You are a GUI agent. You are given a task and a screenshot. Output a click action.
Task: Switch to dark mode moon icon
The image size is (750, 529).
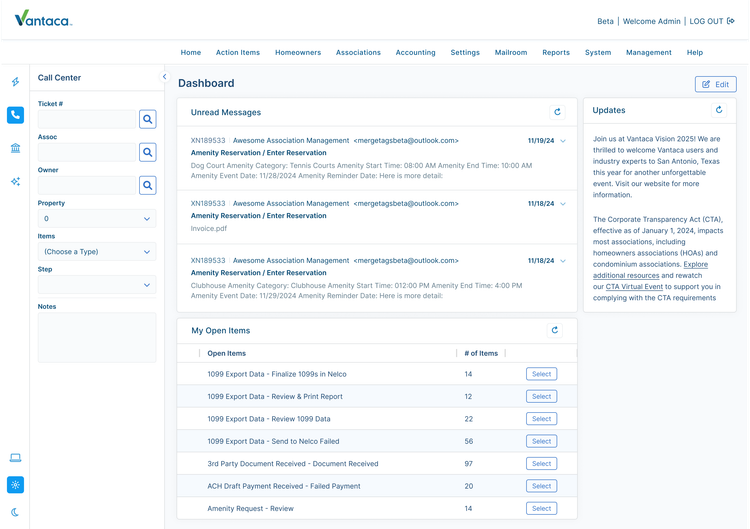tap(15, 512)
